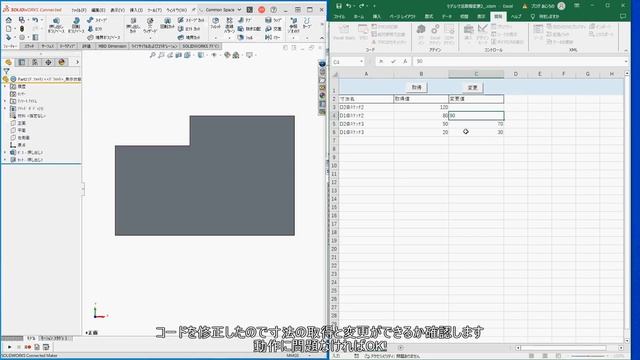Viewport: 640px width, 360px height.
Task: Click the Excel vertical scrollbar up arrow
Action: pyautogui.click(x=627, y=73)
